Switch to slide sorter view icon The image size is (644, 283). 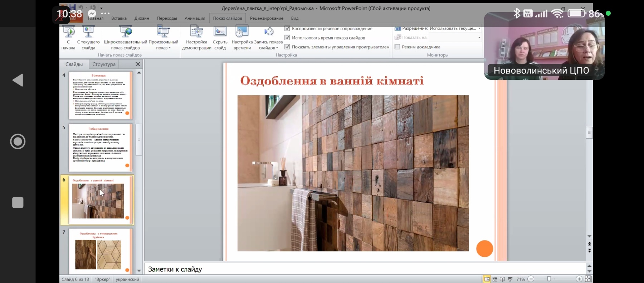click(x=495, y=279)
